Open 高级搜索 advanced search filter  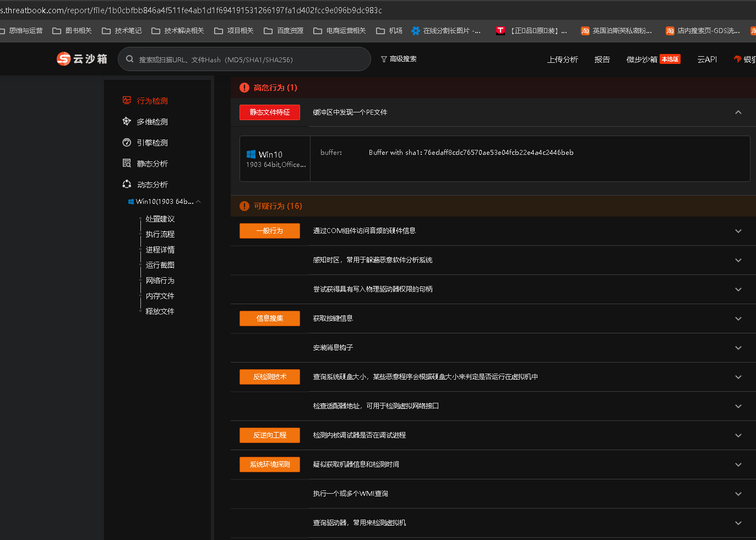pyautogui.click(x=399, y=59)
